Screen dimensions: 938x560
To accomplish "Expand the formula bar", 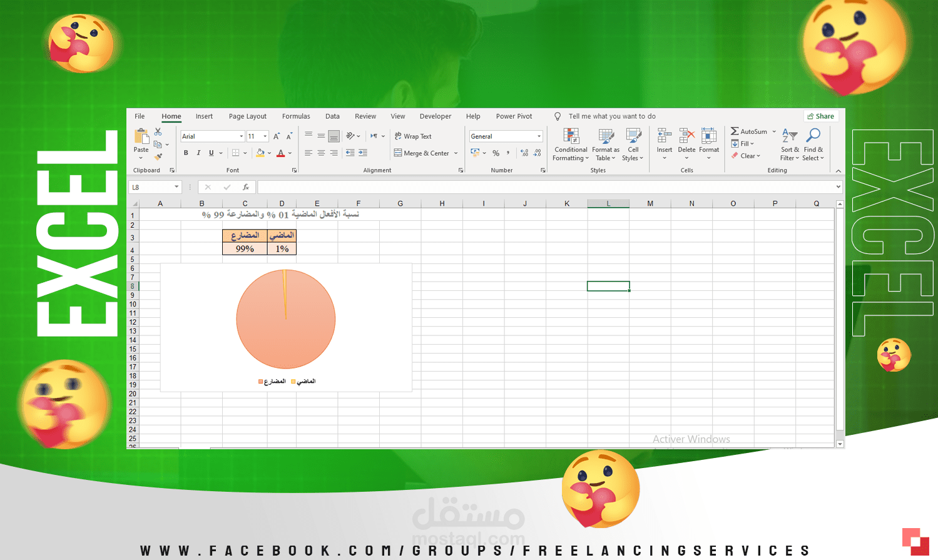I will 839,187.
